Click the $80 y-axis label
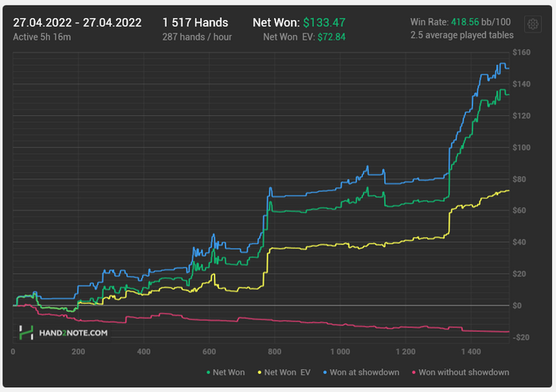Viewport: 556px width, 392px height. click(519, 179)
